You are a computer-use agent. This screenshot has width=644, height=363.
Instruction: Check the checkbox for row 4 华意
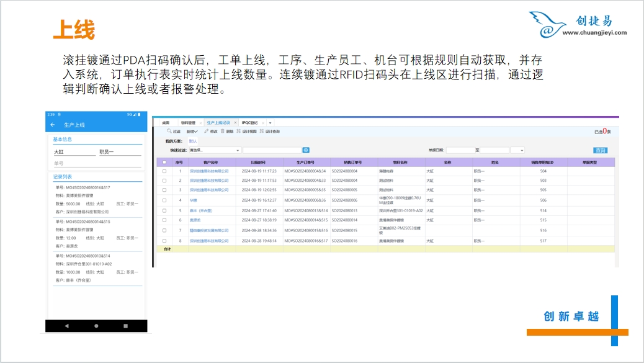click(164, 200)
